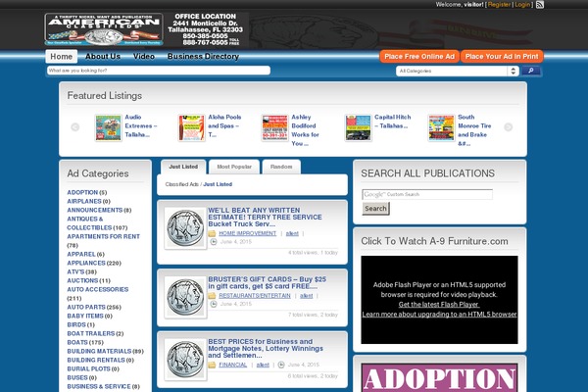588x392 pixels.
Task: Click the search magnifier button
Action: [530, 71]
